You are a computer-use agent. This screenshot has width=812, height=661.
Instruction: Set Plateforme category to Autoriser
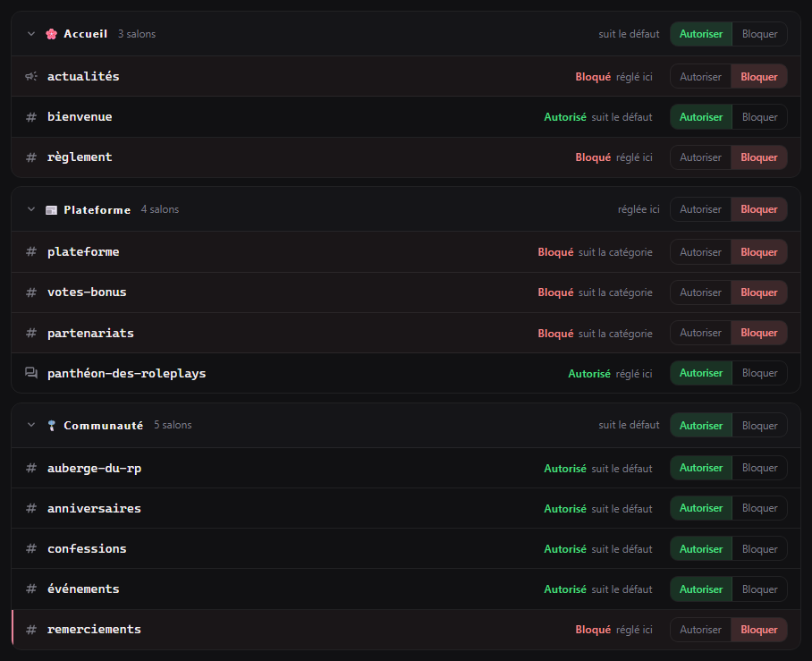click(700, 209)
